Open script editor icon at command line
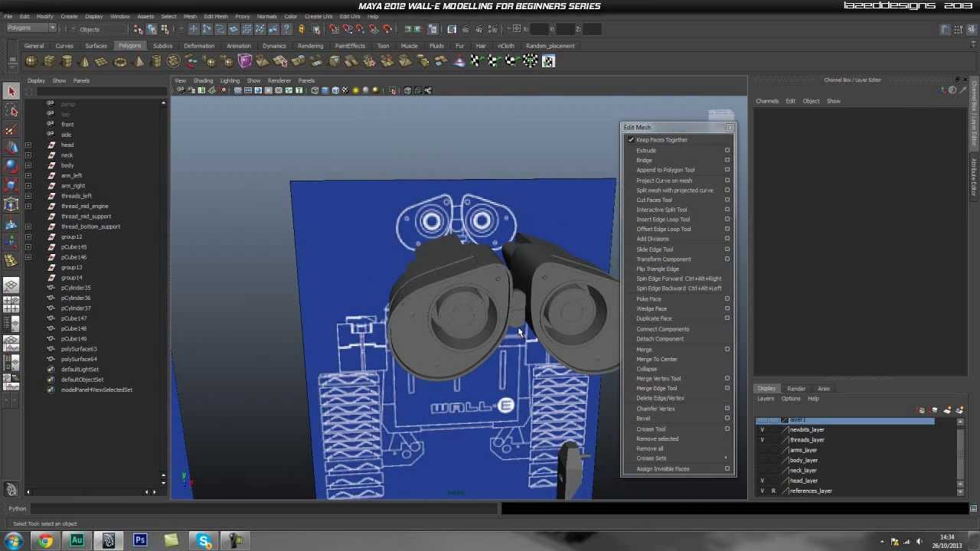Image resolution: width=980 pixels, height=551 pixels. point(973,508)
